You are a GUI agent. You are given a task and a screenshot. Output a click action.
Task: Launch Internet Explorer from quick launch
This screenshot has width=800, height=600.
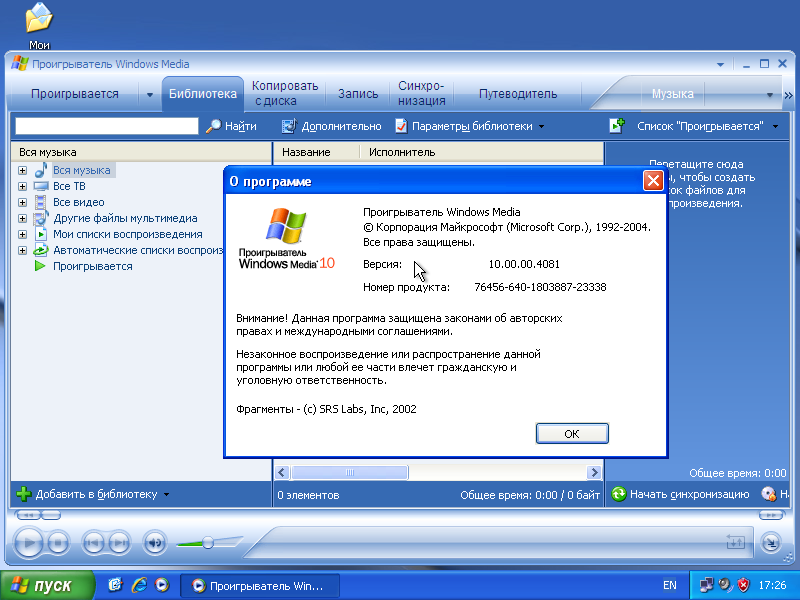[139, 585]
